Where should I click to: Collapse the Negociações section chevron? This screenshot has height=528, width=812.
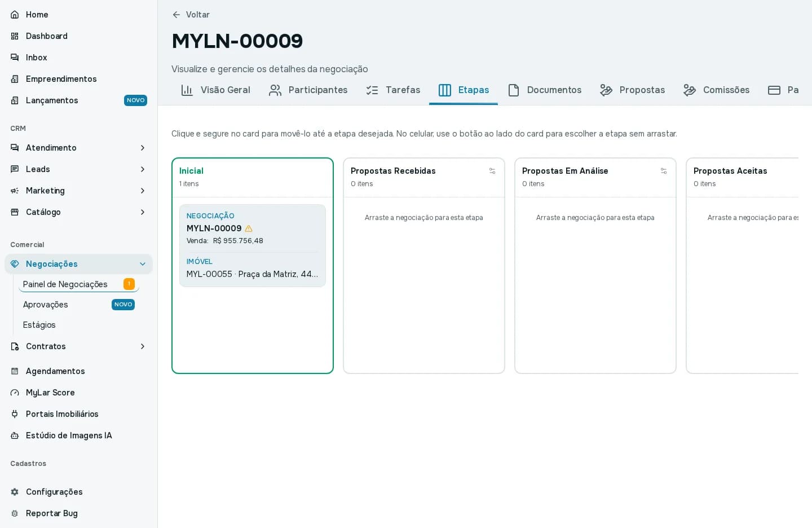click(143, 264)
